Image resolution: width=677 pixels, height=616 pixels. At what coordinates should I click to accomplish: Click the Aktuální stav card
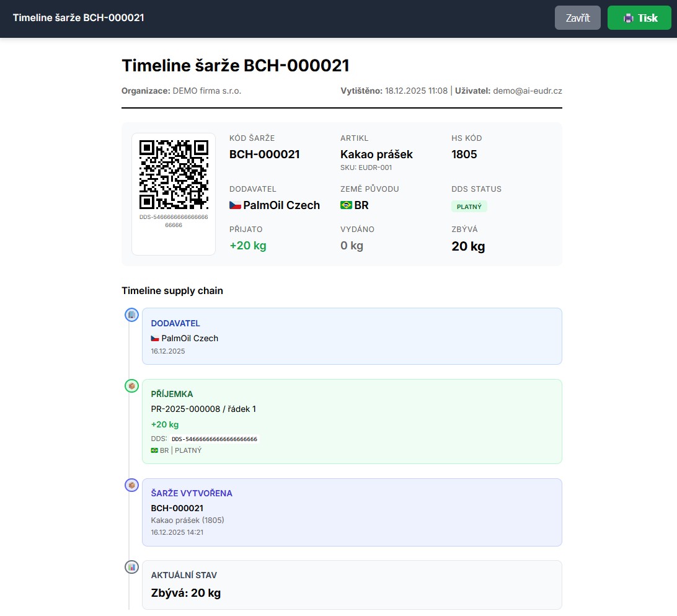[x=352, y=584]
